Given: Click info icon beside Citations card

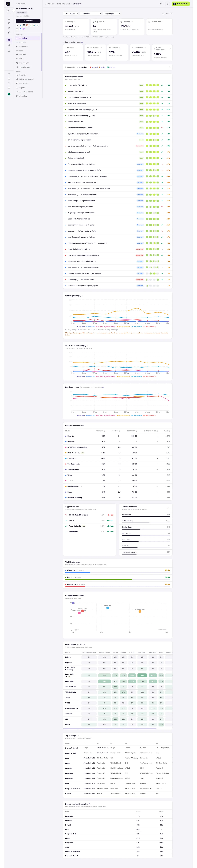Looking at the screenshot, I should tap(120, 48).
